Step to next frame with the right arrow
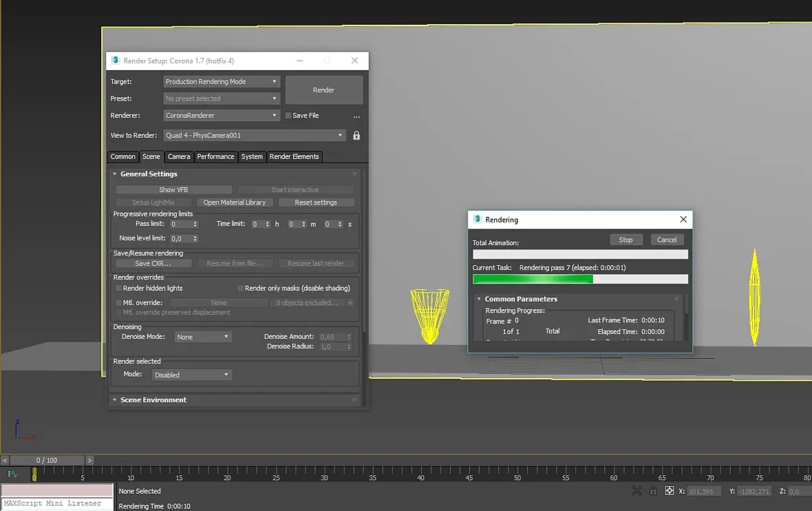 [x=89, y=460]
